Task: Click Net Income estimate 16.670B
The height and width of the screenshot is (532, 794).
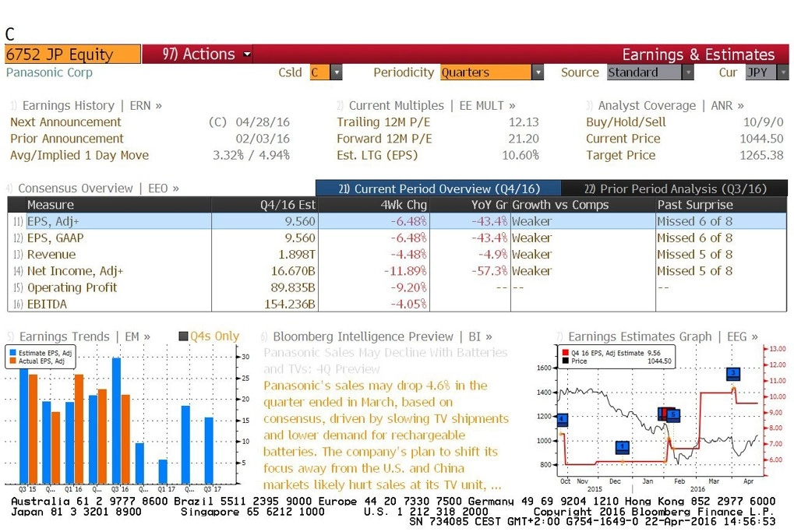Action: tap(293, 271)
